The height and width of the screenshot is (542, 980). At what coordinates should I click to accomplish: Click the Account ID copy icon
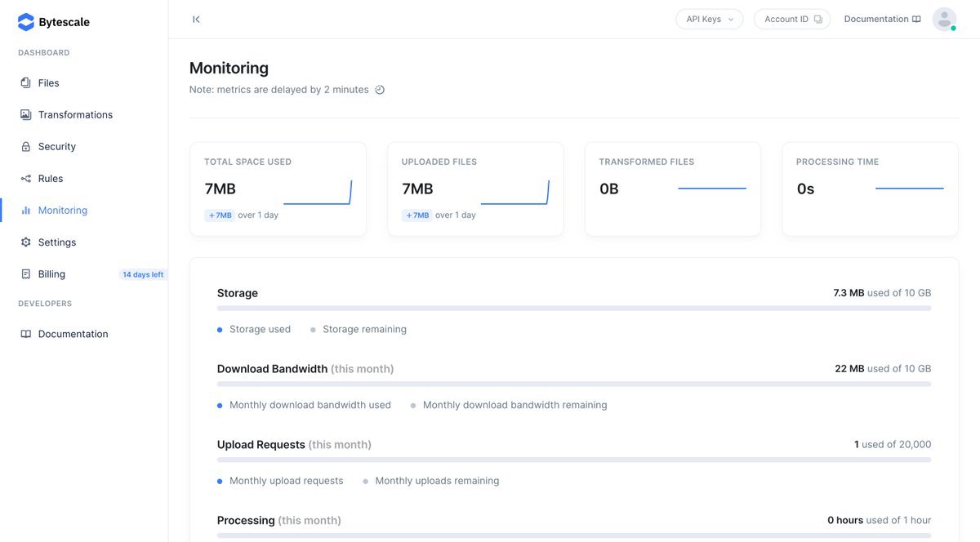click(818, 20)
